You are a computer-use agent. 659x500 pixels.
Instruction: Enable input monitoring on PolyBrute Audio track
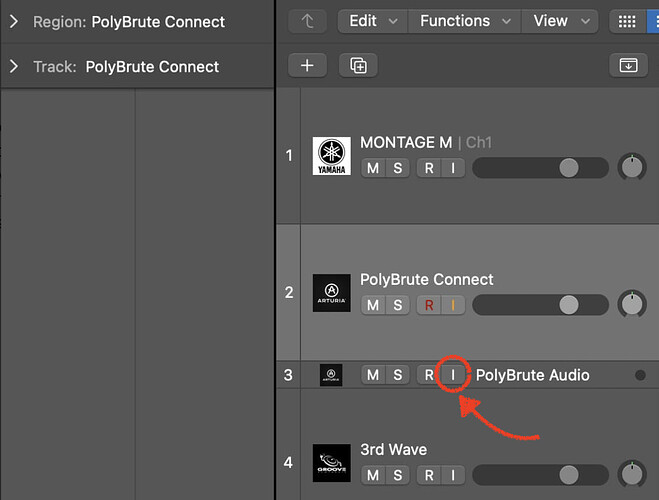click(x=453, y=375)
